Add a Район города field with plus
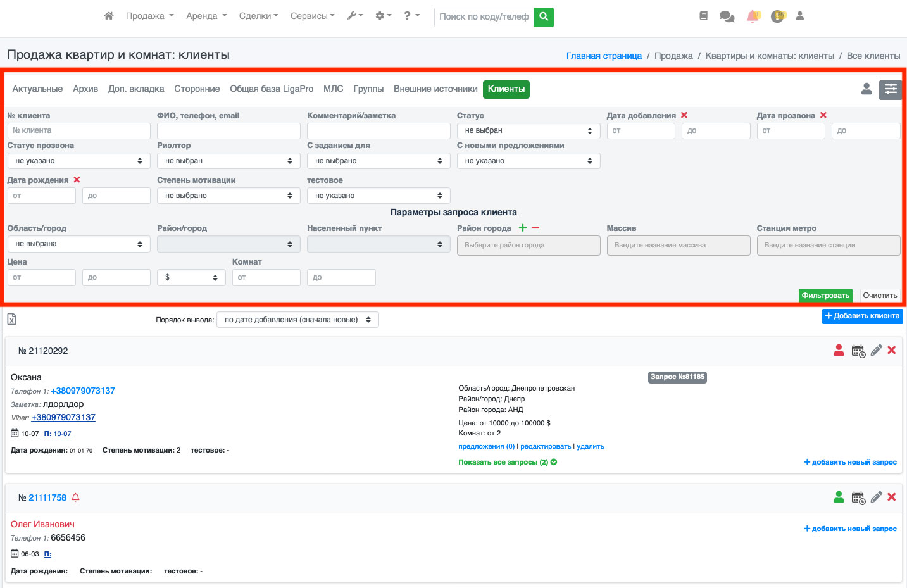Screen dimensions: 907x588 pos(523,228)
